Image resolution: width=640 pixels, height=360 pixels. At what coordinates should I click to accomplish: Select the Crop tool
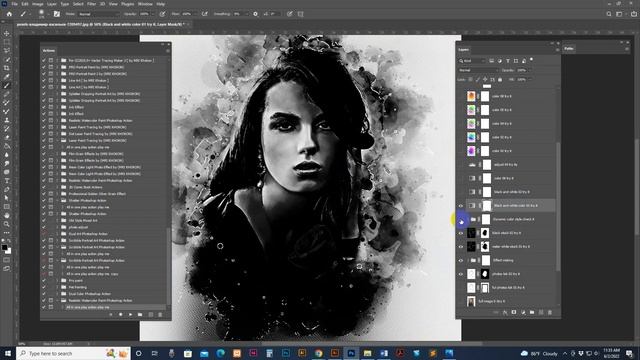coord(7,68)
